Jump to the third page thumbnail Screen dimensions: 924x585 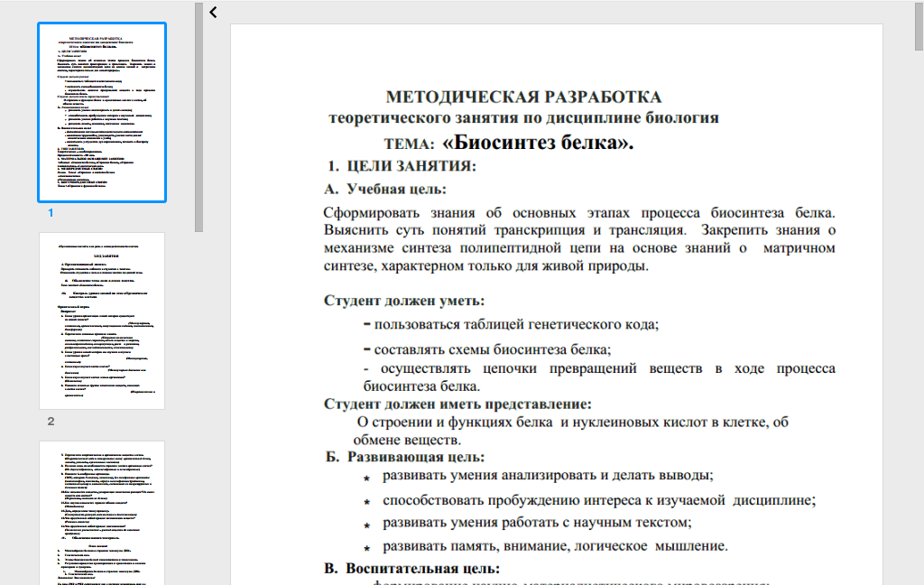click(102, 512)
